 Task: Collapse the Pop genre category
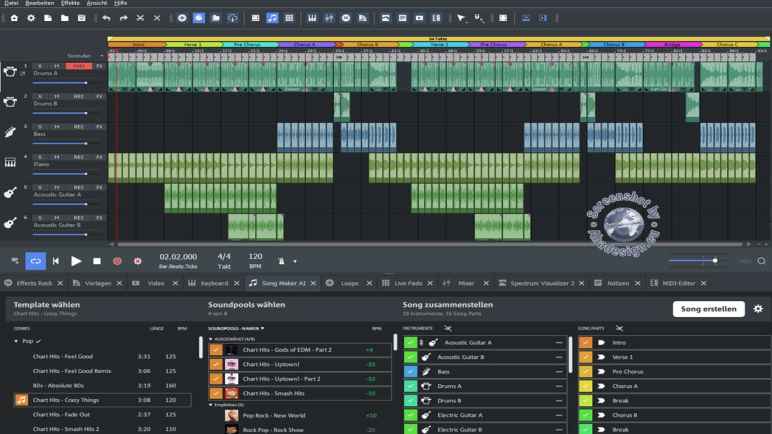click(17, 341)
